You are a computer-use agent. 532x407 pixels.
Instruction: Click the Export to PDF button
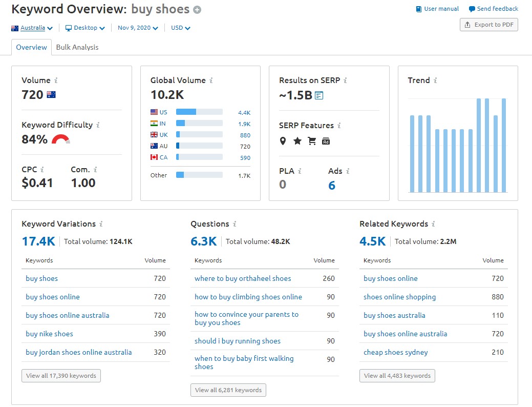(488, 24)
